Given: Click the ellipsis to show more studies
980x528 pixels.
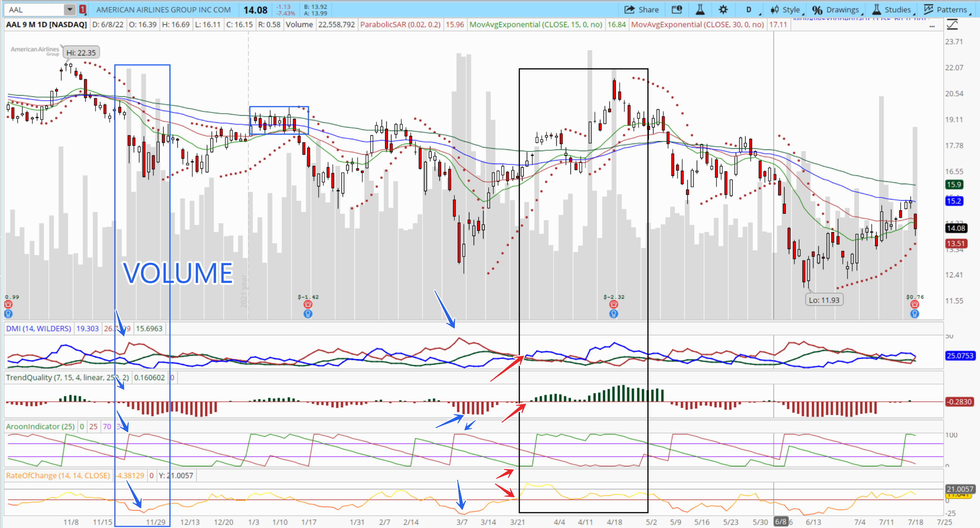Looking at the screenshot, I should tap(932, 26).
